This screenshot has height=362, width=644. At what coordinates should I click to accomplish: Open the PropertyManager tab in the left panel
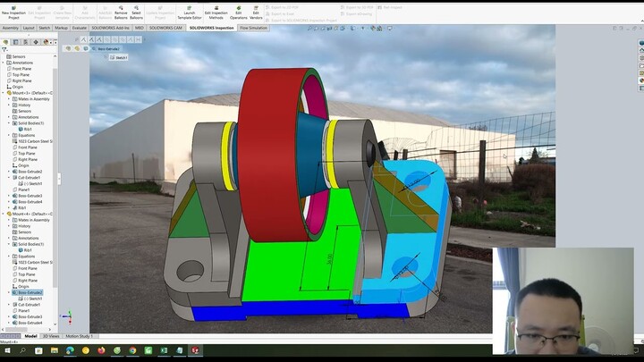[x=15, y=42]
